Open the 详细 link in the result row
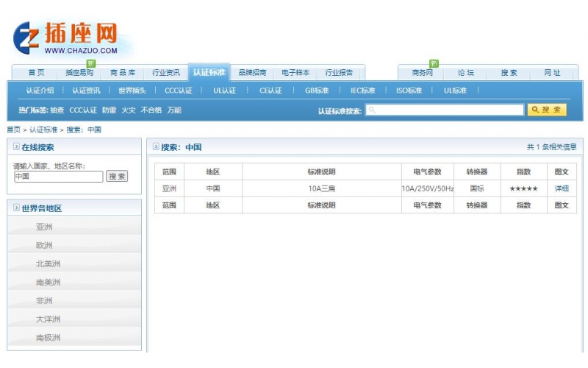The width and height of the screenshot is (588, 368). click(x=562, y=188)
